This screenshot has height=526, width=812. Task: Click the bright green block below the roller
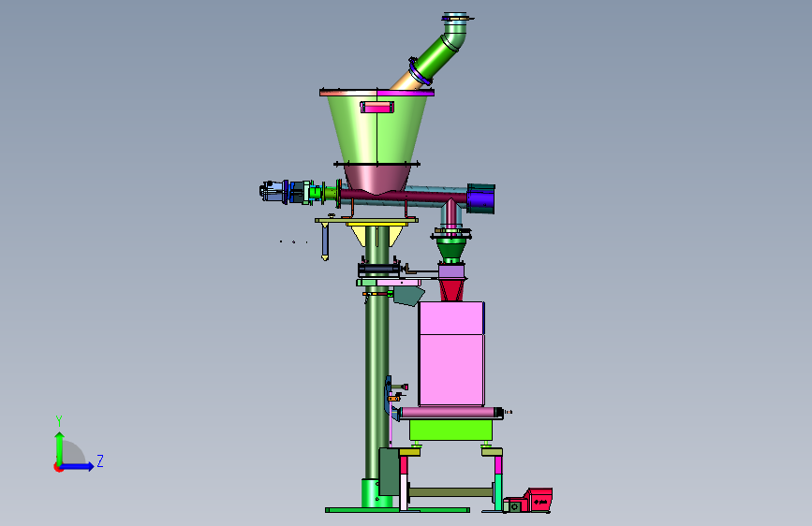coord(450,430)
